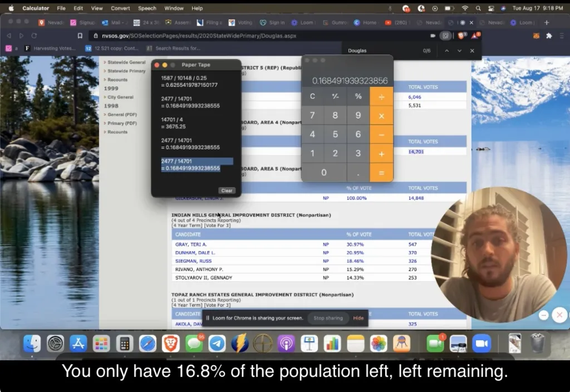Stop sharing in the Loom banner

click(328, 318)
